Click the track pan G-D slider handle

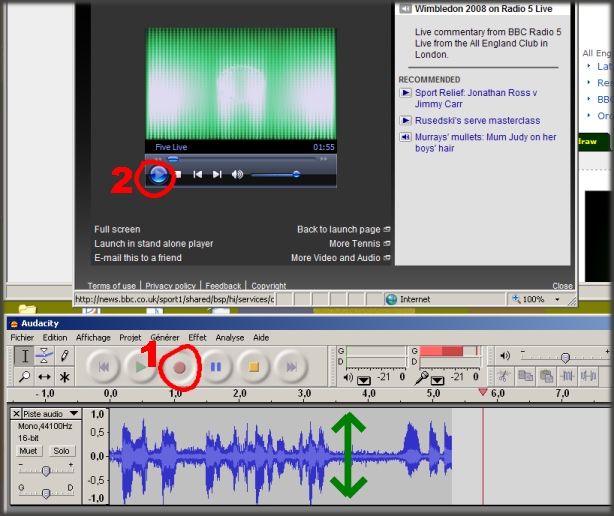point(46,493)
